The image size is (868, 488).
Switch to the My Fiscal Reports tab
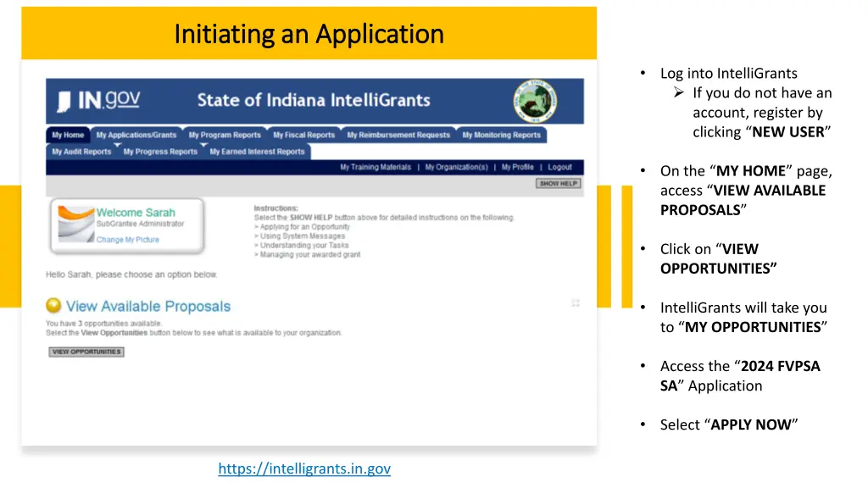point(304,135)
